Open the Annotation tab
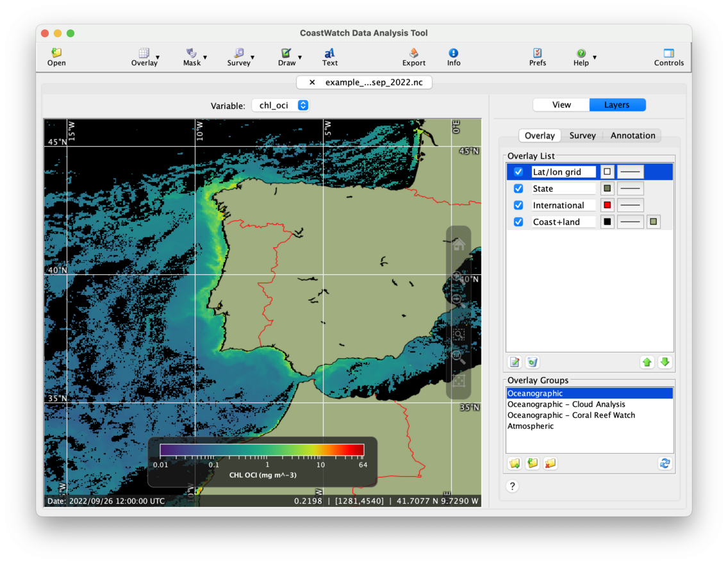The width and height of the screenshot is (728, 564). coord(633,135)
